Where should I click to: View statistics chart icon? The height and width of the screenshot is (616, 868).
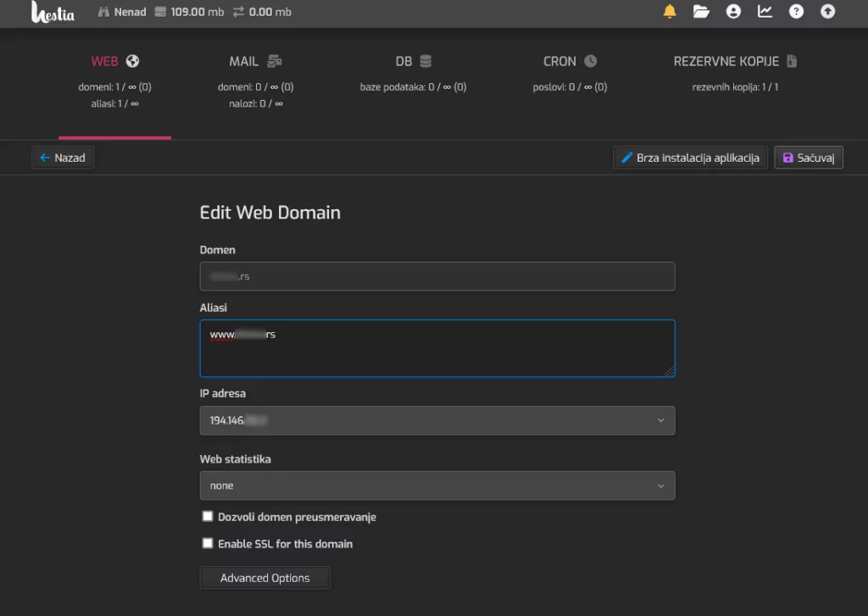[x=765, y=12]
